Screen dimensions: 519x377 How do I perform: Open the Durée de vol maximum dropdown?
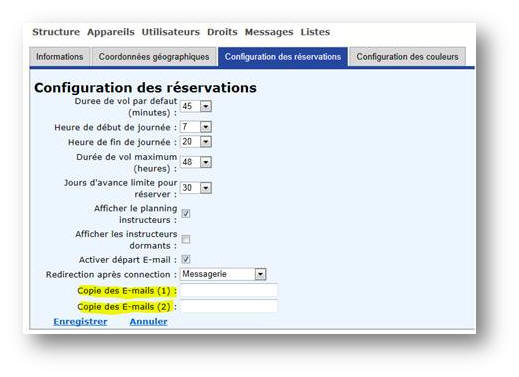pos(196,162)
